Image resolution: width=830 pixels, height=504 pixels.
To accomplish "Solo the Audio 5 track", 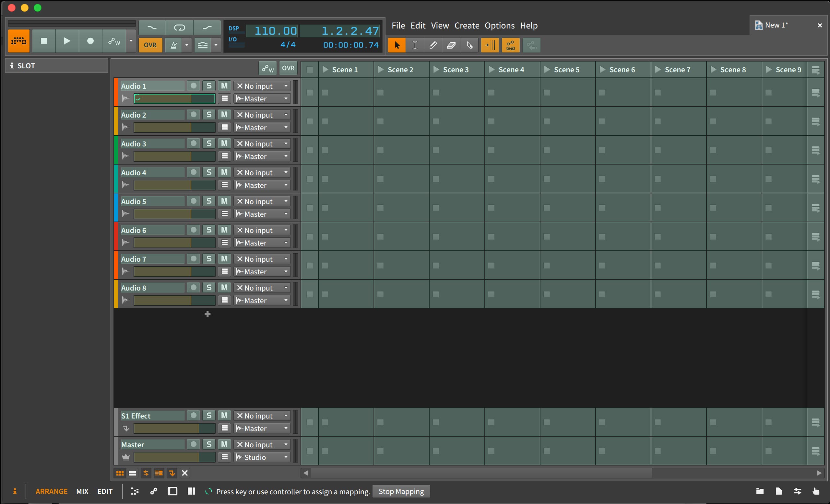I will pos(209,201).
